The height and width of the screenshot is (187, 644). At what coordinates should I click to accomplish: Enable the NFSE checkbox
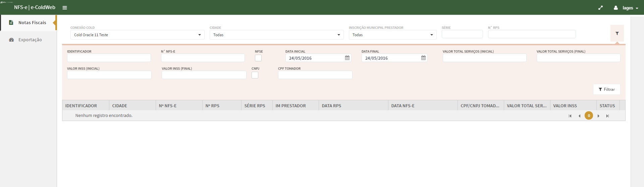pos(258,58)
